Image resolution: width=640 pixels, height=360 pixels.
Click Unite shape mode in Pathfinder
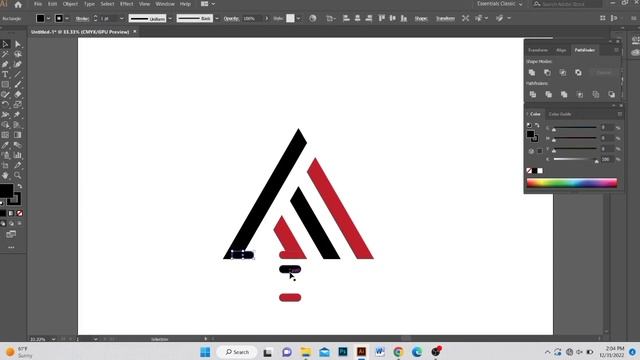(532, 73)
